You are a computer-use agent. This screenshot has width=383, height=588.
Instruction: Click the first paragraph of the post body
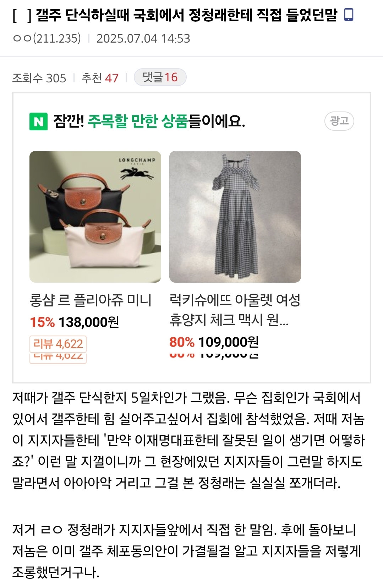coord(188,440)
